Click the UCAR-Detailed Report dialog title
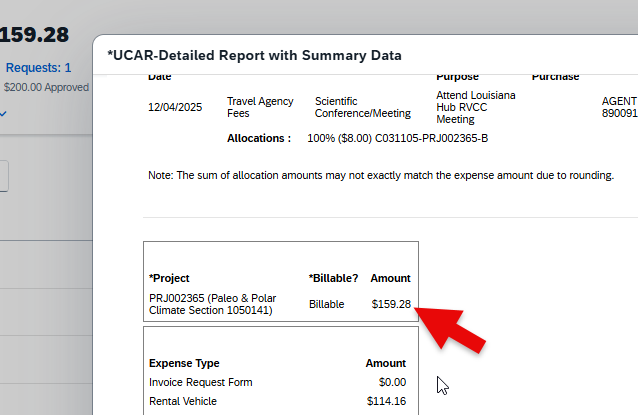The height and width of the screenshot is (415, 638). point(254,56)
